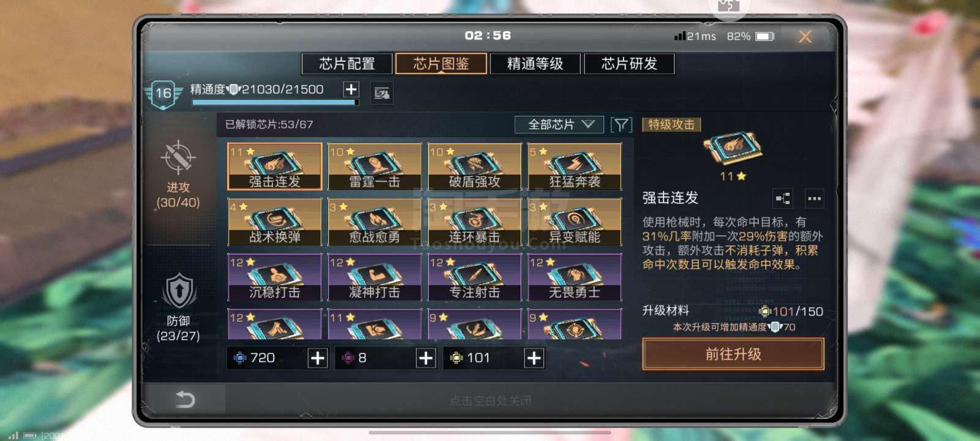This screenshot has height=441, width=980.
Task: Add more purple chip currency 8
Action: 426,358
